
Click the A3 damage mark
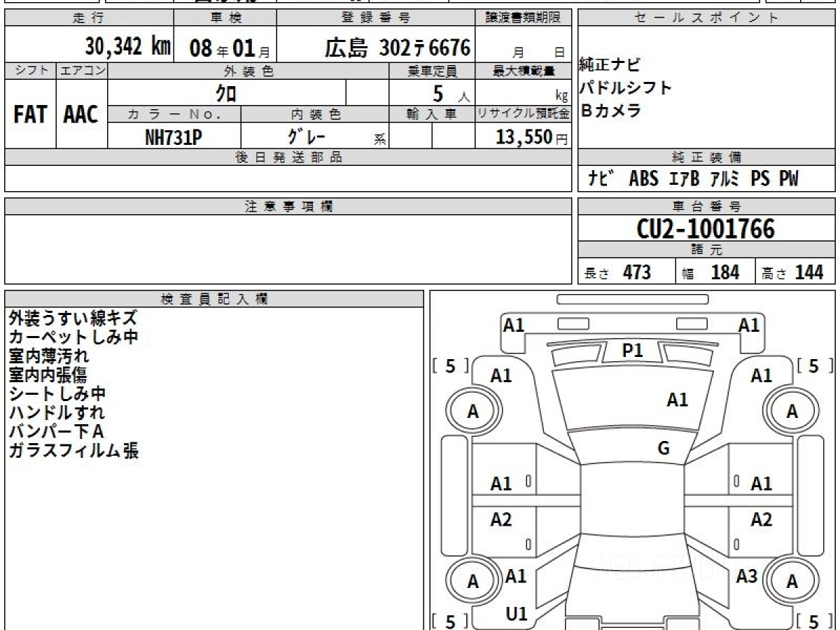click(x=747, y=576)
